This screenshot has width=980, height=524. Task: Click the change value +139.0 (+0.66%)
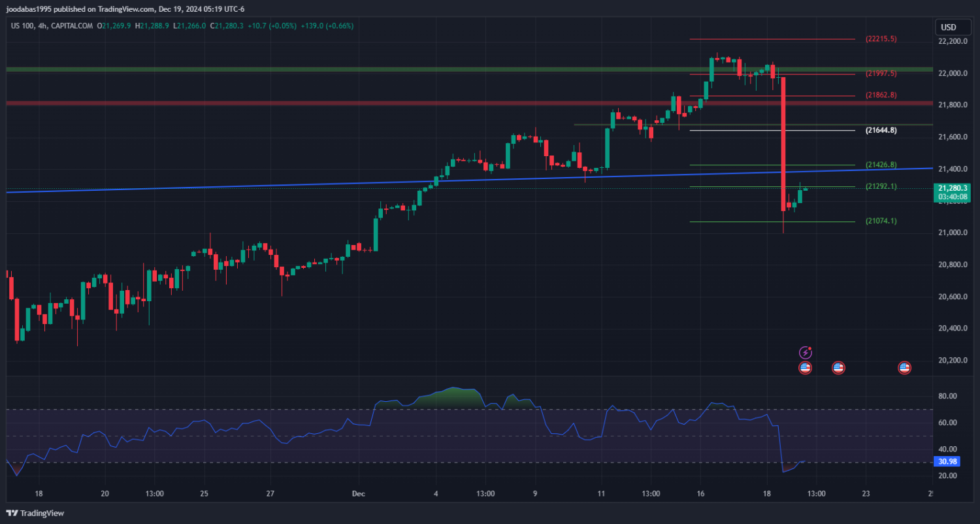(x=327, y=25)
